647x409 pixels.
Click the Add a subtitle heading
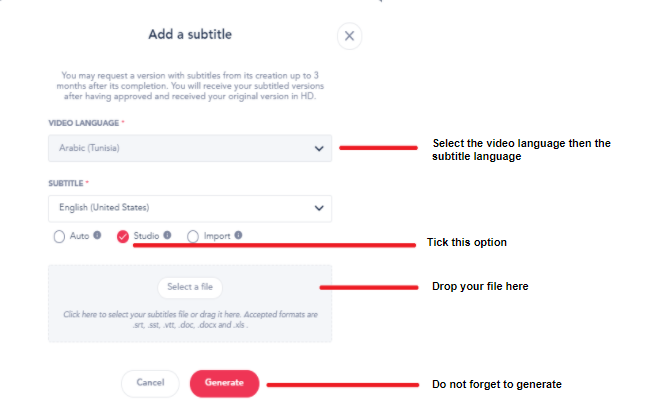[x=190, y=35]
